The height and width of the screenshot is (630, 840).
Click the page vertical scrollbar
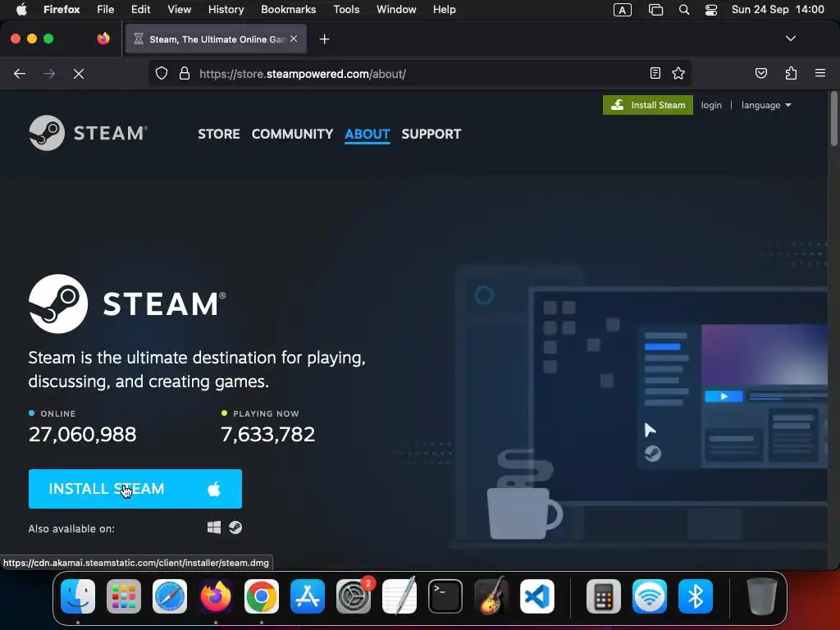833,119
